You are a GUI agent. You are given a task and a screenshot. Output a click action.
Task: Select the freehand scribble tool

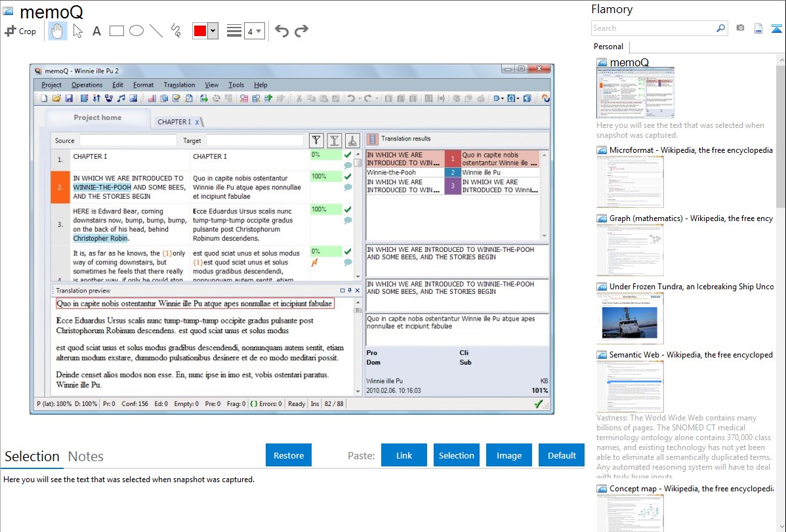[176, 31]
